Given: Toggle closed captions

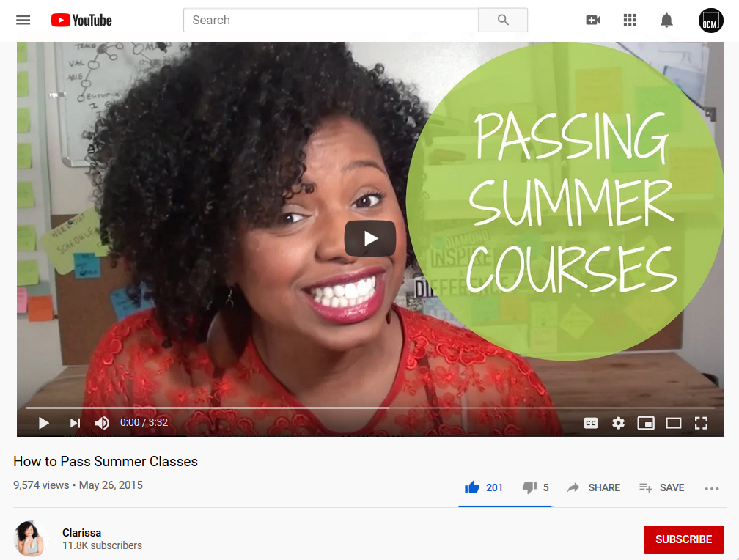Looking at the screenshot, I should tap(591, 423).
